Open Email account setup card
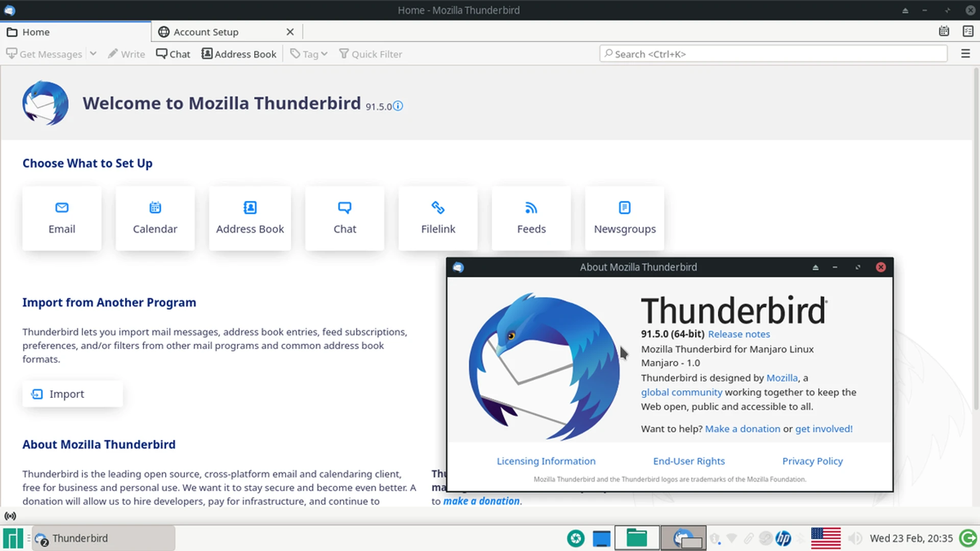Screen dimensions: 980x551 pyautogui.click(x=62, y=218)
